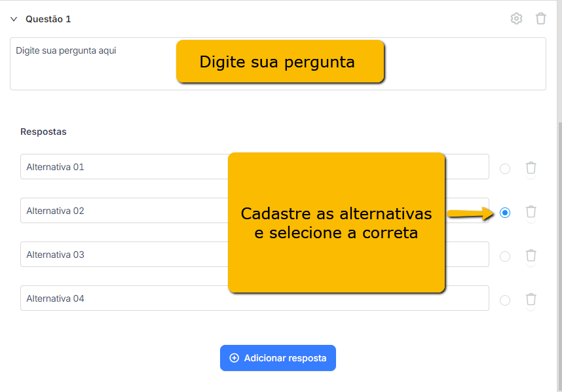Image resolution: width=562 pixels, height=392 pixels.
Task: Click plus icon in Adicionar resposta button
Action: click(x=234, y=358)
